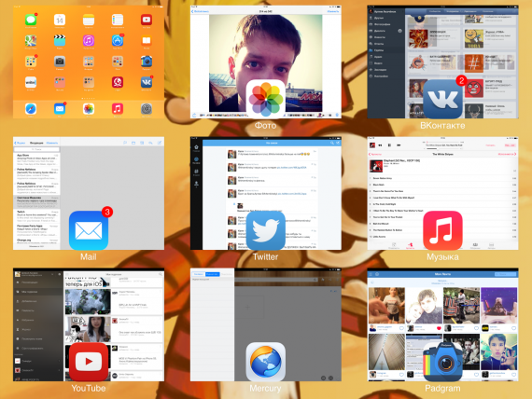This screenshot has width=532, height=399.
Task: Tap purple iTunes Store icon in home preview
Action: [89, 41]
